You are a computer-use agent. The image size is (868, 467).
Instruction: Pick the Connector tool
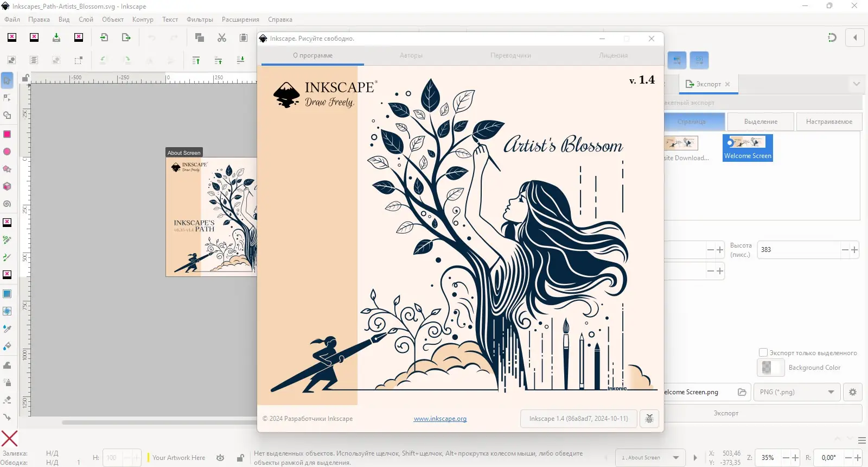coord(7,417)
